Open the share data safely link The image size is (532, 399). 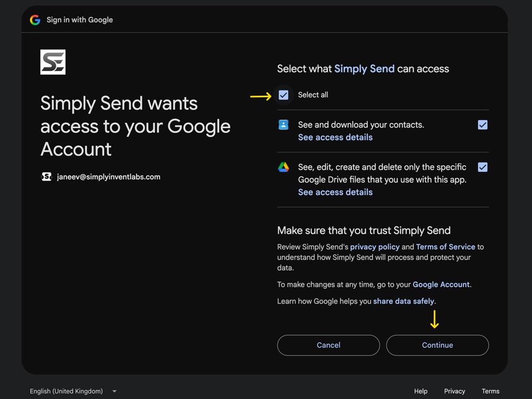tap(403, 301)
